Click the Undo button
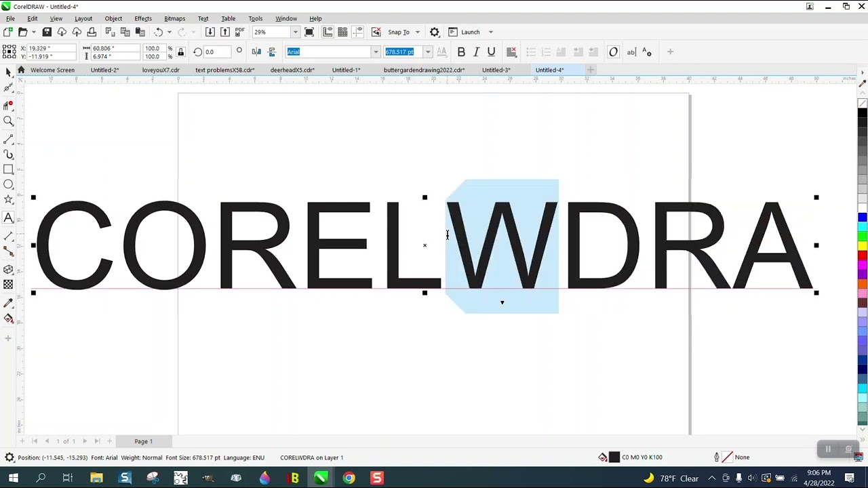This screenshot has width=868, height=488. [158, 32]
